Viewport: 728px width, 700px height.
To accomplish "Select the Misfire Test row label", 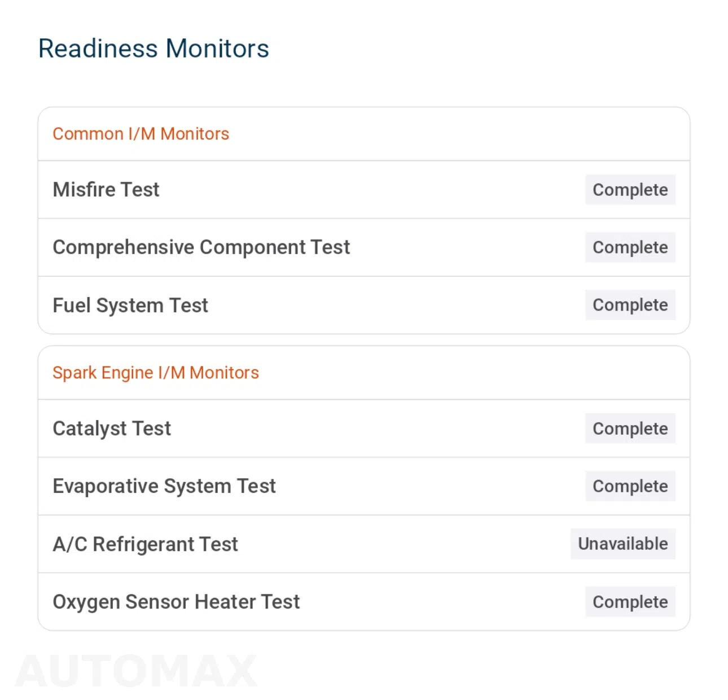I will coord(106,190).
